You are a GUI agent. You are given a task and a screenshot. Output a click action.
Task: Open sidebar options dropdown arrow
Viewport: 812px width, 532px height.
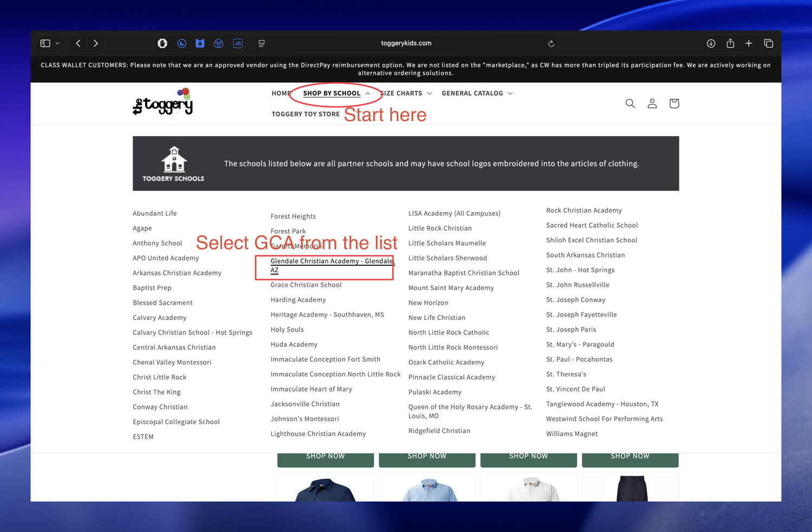pos(57,43)
